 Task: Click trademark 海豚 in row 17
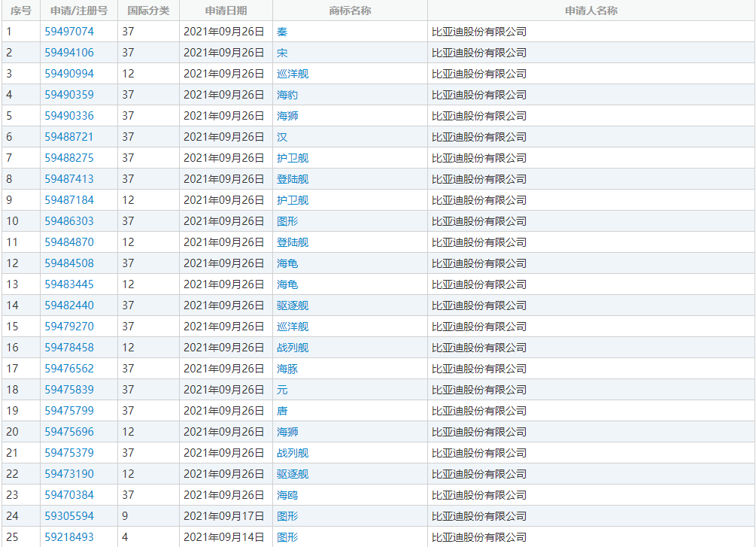(x=287, y=369)
